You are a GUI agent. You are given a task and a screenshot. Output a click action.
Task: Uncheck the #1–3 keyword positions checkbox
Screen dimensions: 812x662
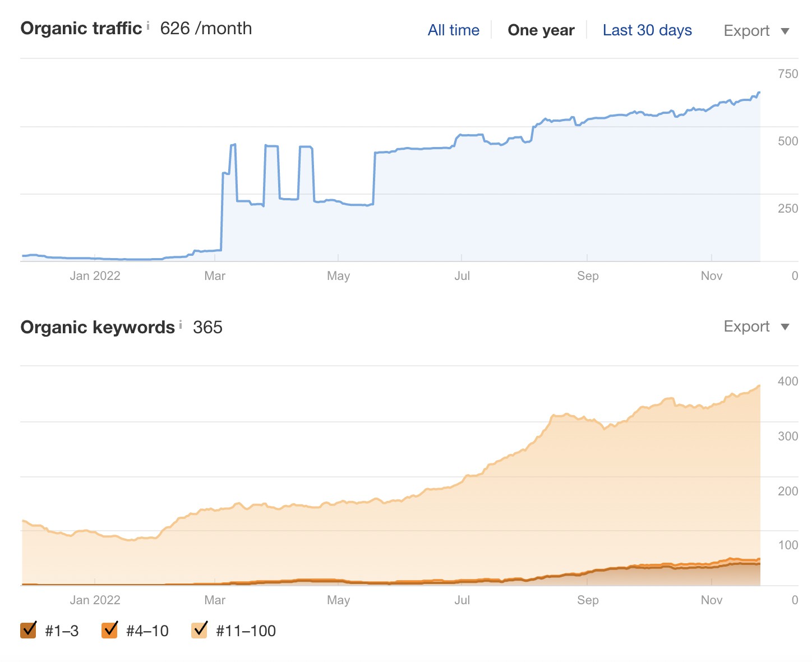(29, 630)
